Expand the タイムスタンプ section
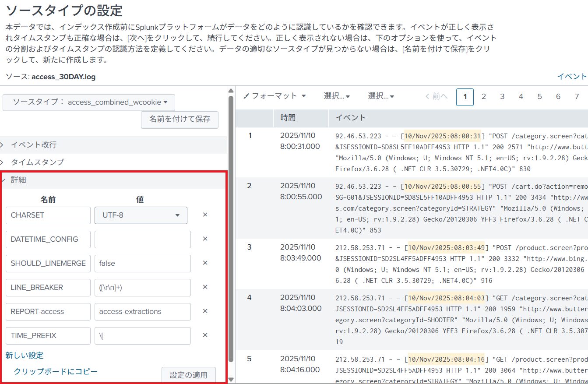 coord(37,162)
